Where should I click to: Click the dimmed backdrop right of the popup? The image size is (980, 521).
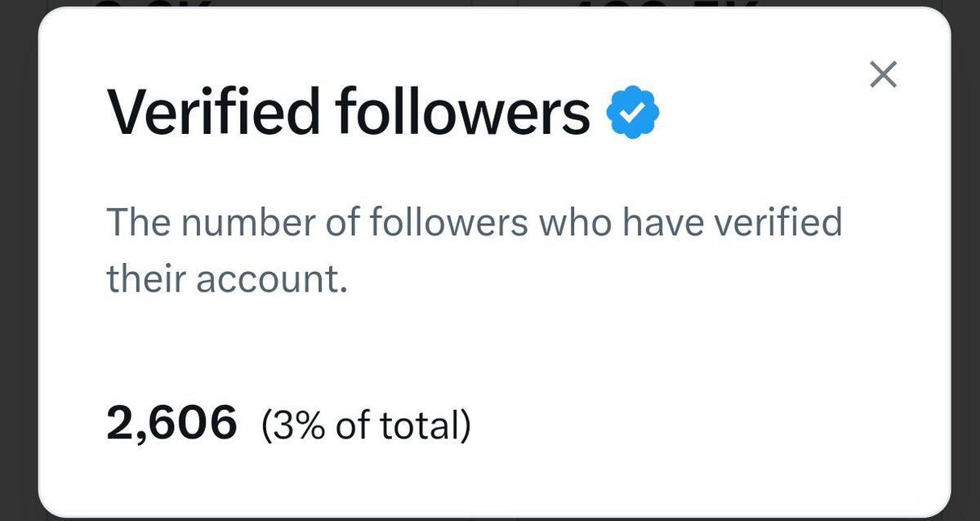point(966,261)
